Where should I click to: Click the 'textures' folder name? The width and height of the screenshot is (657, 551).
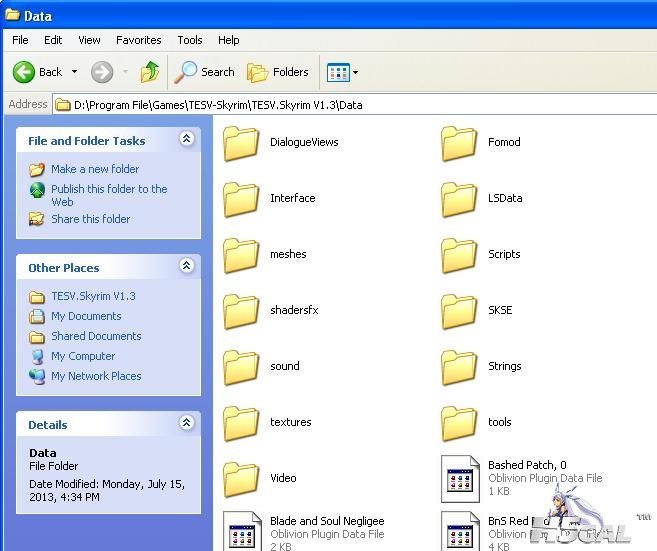291,422
